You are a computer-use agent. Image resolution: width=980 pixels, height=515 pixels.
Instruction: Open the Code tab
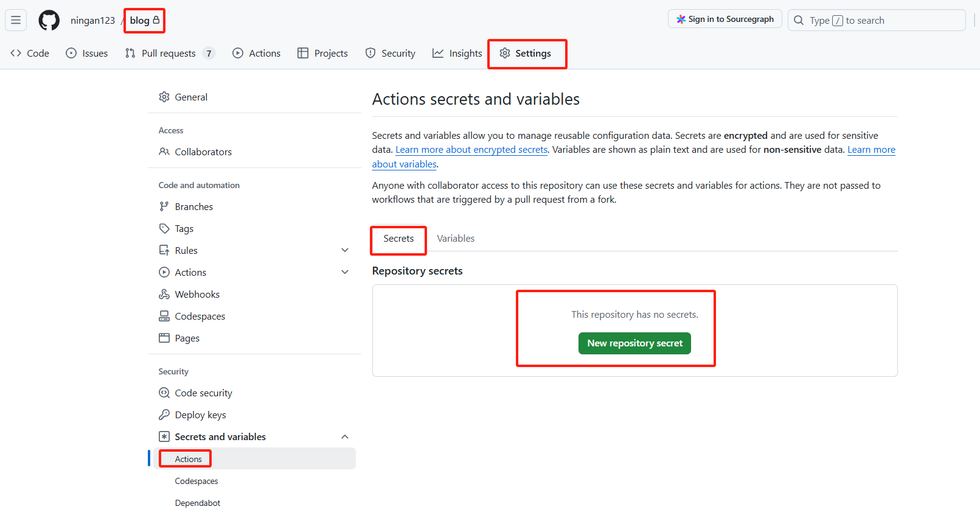tap(30, 53)
